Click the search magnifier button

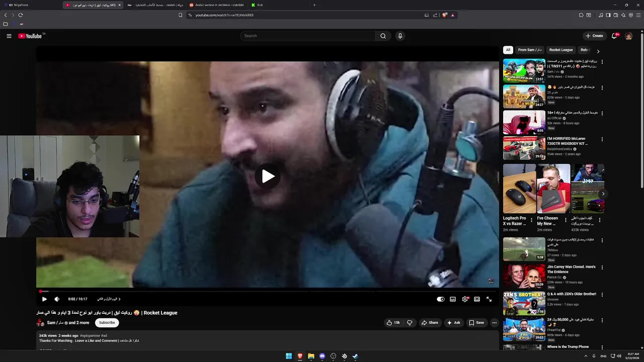pyautogui.click(x=383, y=36)
